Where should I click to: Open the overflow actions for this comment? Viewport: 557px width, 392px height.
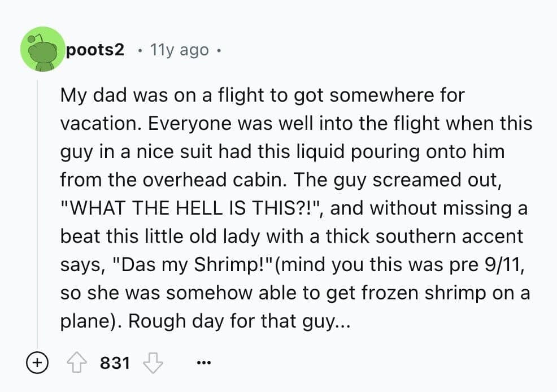204,363
